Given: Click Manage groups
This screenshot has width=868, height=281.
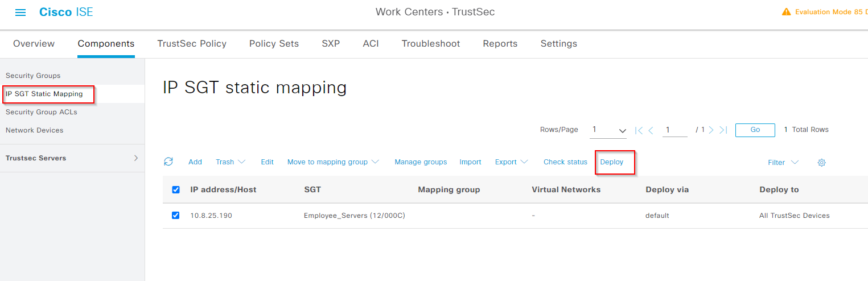Looking at the screenshot, I should [421, 162].
